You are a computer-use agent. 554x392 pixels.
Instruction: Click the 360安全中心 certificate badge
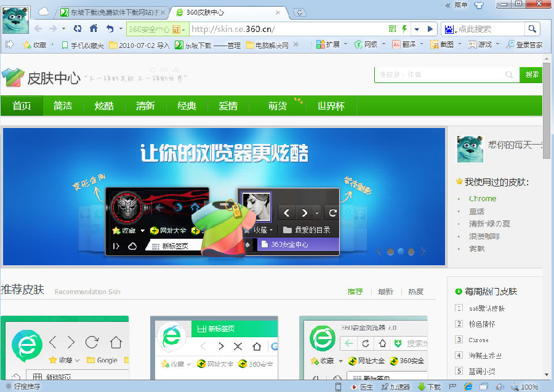pyautogui.click(x=157, y=30)
